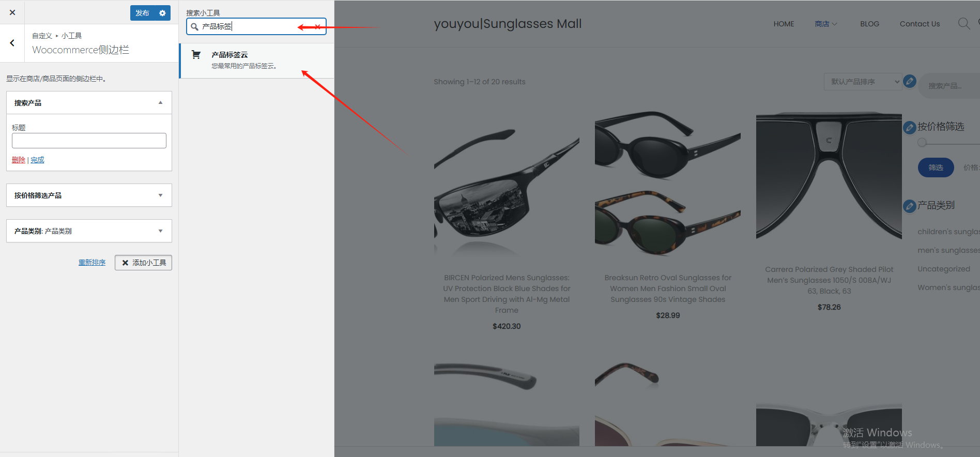Click the 删除 delete link
The height and width of the screenshot is (457, 980).
[x=19, y=160]
